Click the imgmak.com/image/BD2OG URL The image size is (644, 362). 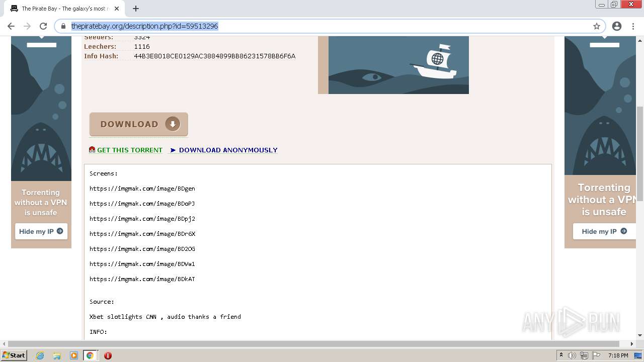[142, 249]
